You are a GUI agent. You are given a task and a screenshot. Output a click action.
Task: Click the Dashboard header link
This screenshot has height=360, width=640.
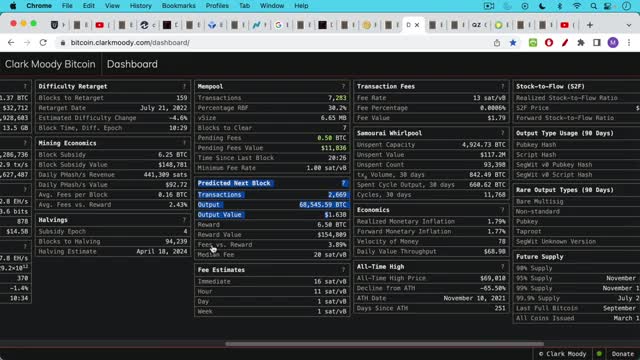point(132,64)
